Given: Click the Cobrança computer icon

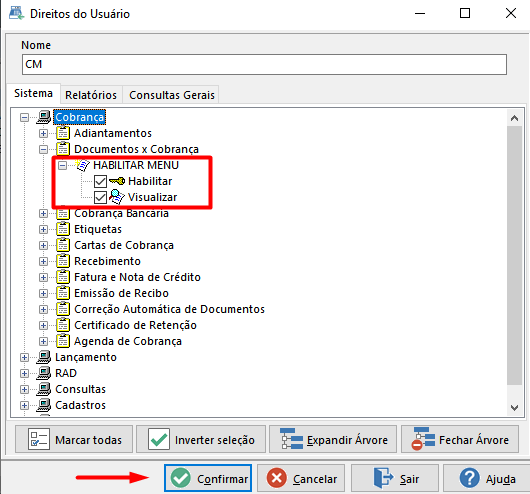Looking at the screenshot, I should pyautogui.click(x=44, y=117).
